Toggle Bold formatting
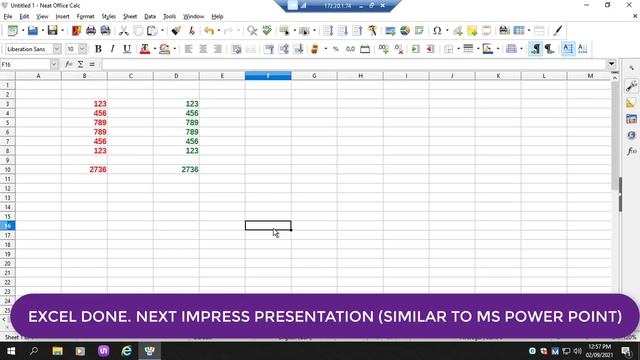The width and height of the screenshot is (640, 360). coord(98,49)
